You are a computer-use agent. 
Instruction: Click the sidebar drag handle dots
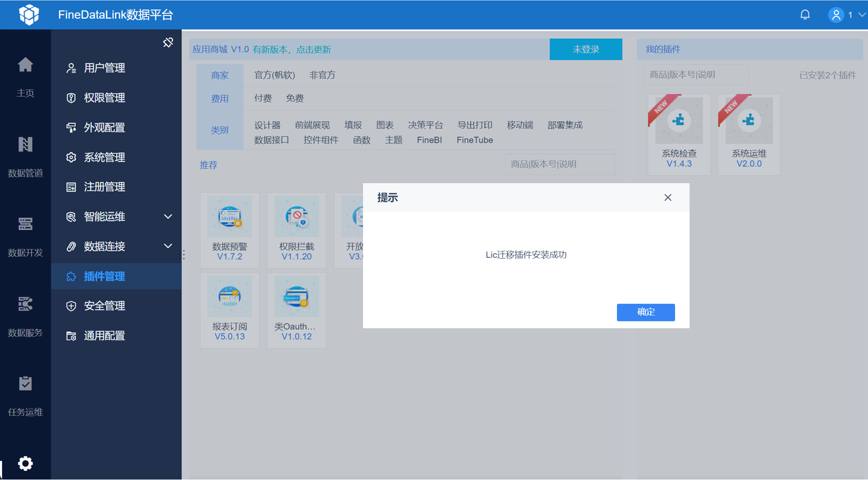183,255
